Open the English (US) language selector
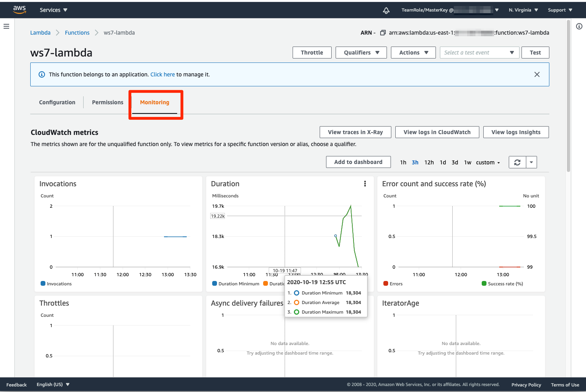The image size is (586, 392). (53, 384)
